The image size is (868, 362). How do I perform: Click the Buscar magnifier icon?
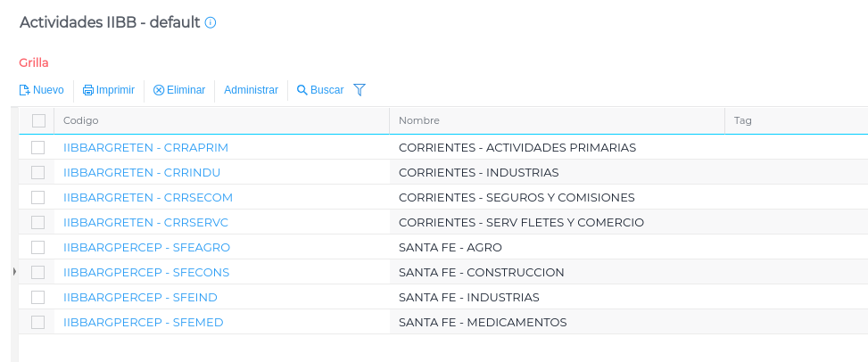[302, 90]
